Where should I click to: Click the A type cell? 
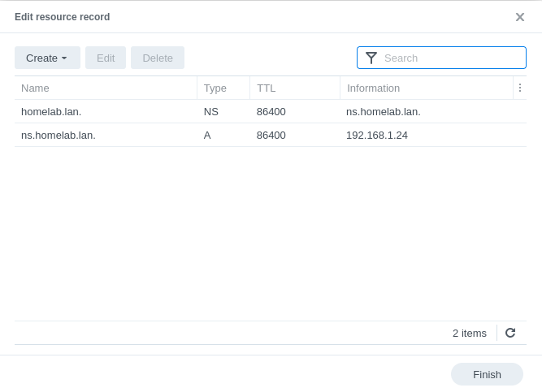coord(207,135)
